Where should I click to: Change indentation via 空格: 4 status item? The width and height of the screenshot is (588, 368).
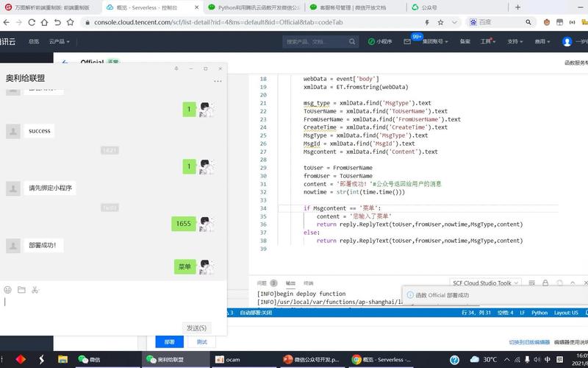(505, 313)
